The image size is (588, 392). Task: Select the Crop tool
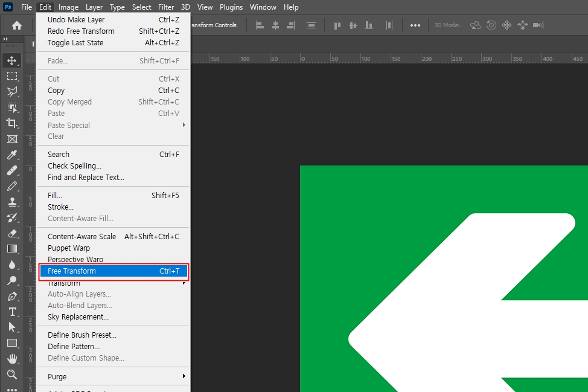click(12, 123)
